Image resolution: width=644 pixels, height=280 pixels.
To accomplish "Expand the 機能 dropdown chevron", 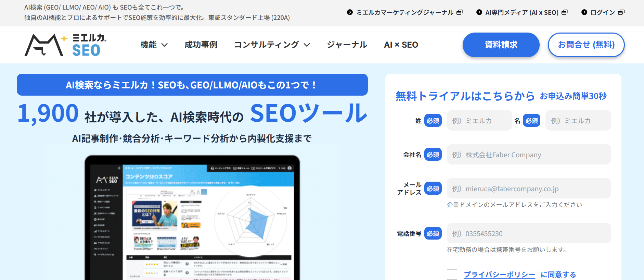I will (x=165, y=45).
